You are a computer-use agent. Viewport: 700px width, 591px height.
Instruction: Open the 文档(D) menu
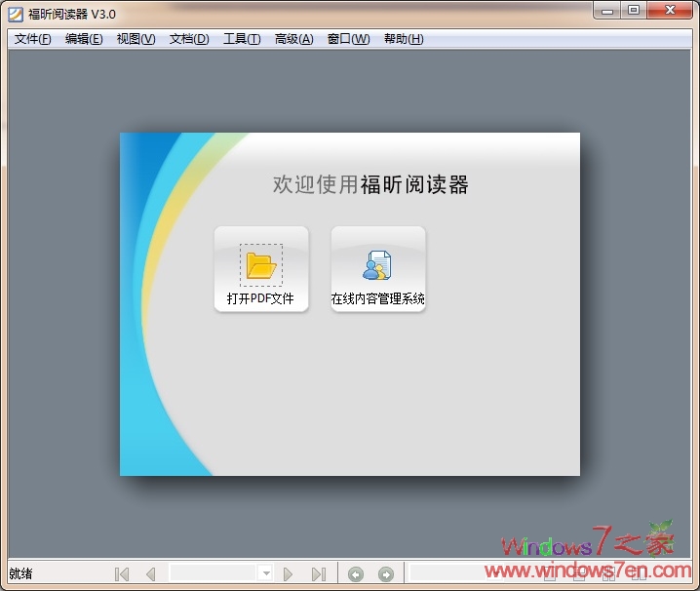189,39
